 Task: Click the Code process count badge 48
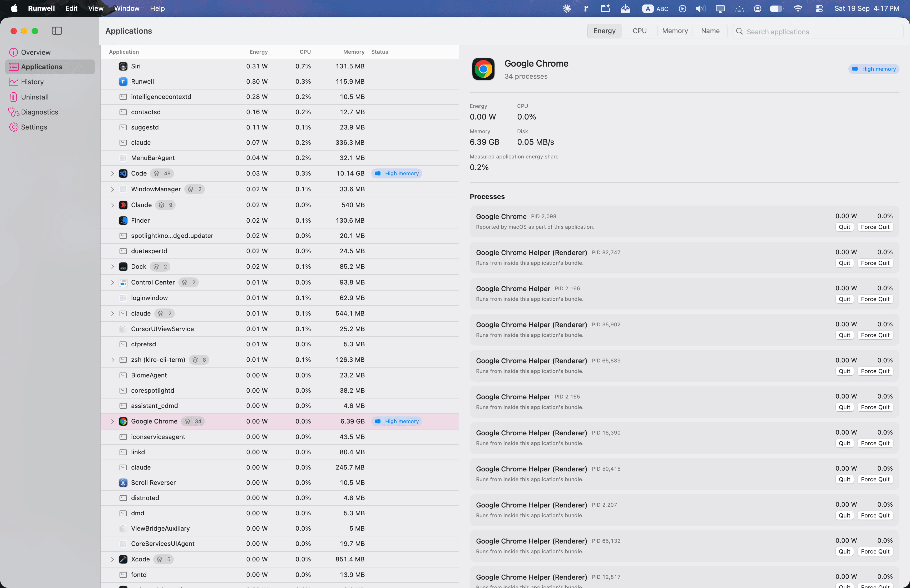tap(162, 173)
